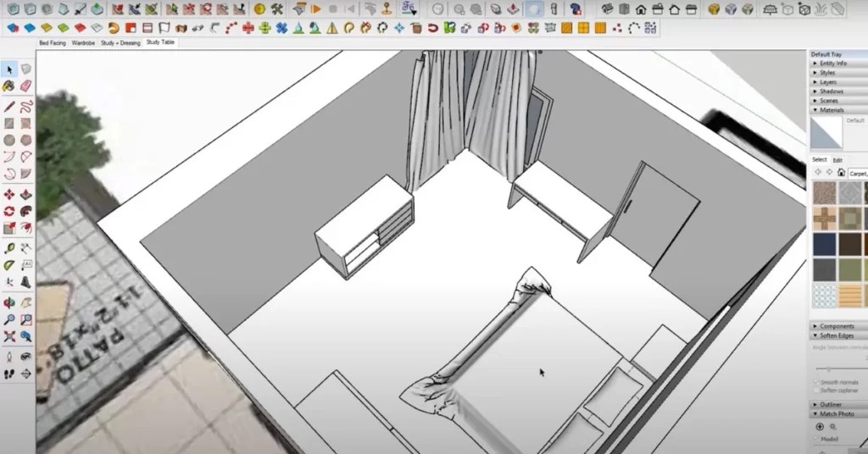The width and height of the screenshot is (868, 454).
Task: Click the orange Play animation button
Action: [316, 8]
